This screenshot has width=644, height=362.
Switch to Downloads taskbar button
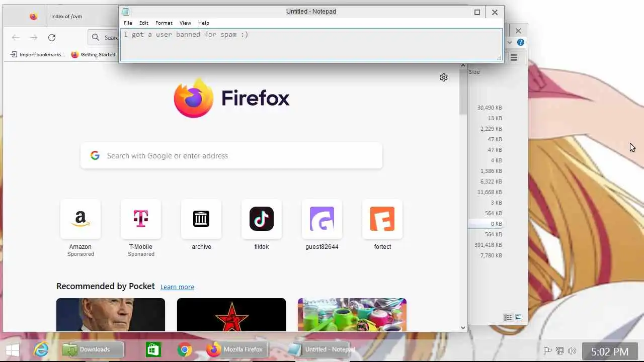[x=93, y=349]
